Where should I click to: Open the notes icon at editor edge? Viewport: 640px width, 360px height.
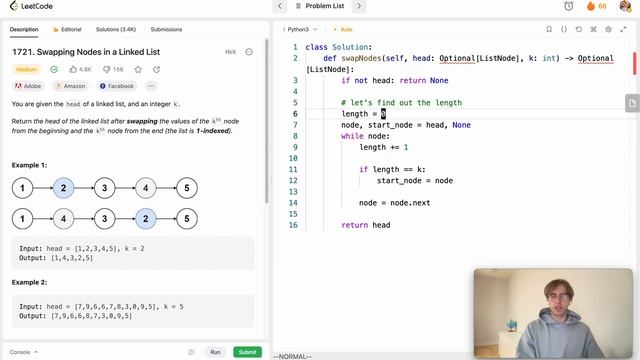tap(632, 103)
